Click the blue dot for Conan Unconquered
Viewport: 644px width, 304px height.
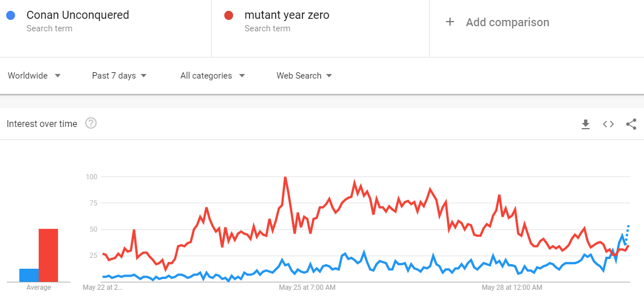(11, 15)
